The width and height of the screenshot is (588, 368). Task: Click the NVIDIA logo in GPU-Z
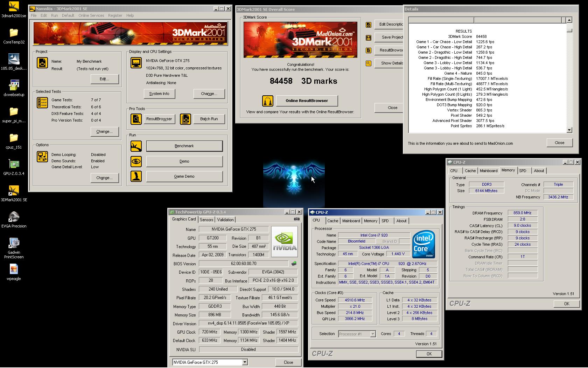[x=285, y=241]
